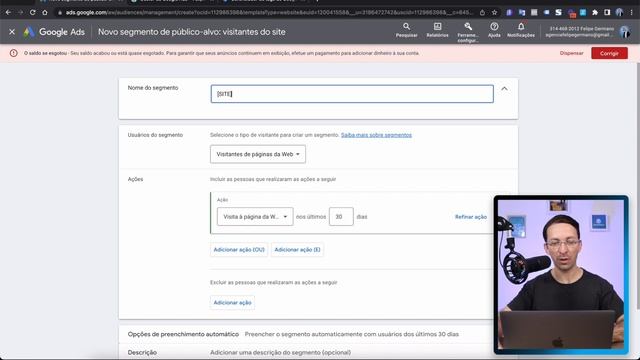
Task: Open Ferramentas e configurações wrench icon
Action: tap(468, 32)
